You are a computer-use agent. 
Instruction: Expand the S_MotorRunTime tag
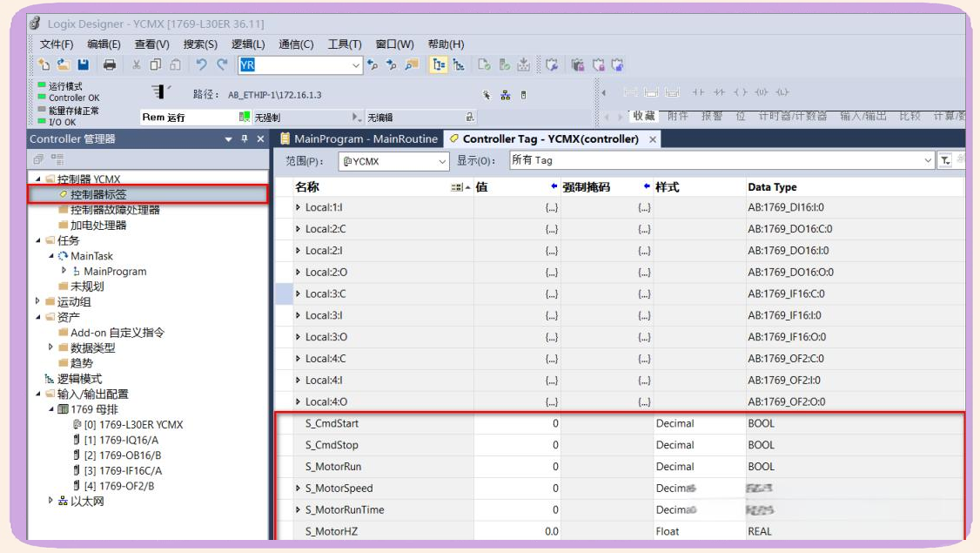(x=298, y=509)
